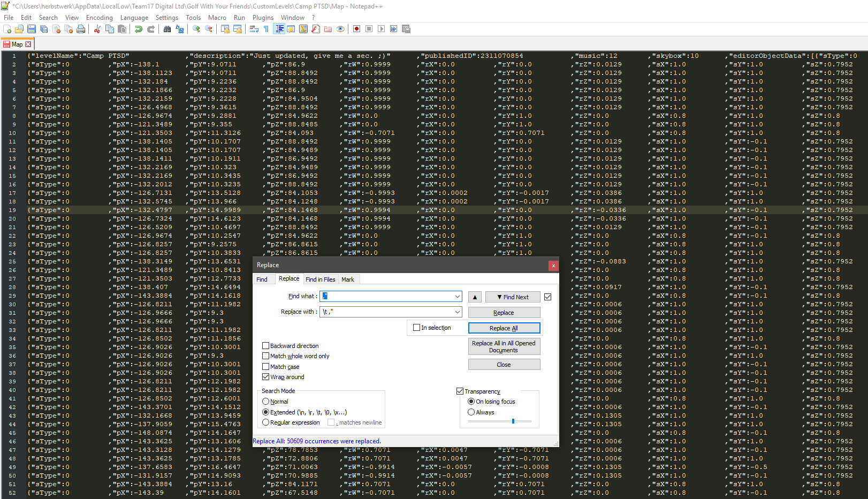The width and height of the screenshot is (868, 499).
Task: Click the find-previous up arrow button
Action: click(x=475, y=297)
